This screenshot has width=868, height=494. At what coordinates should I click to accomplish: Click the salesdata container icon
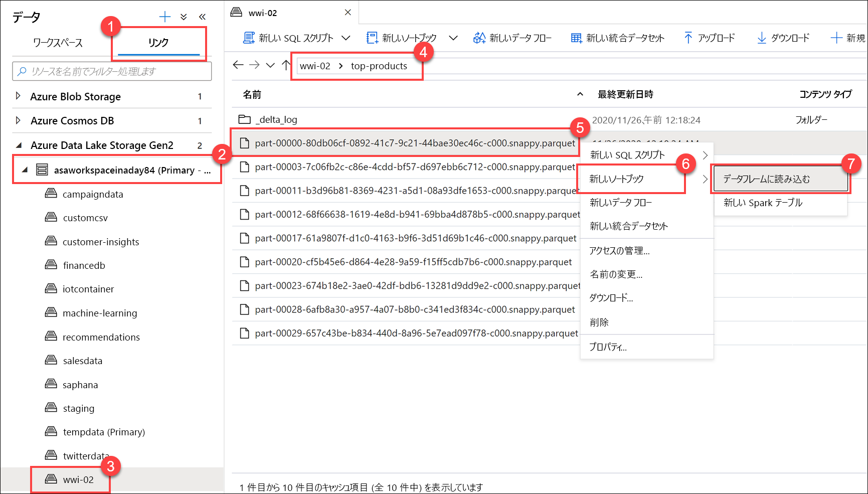click(51, 360)
